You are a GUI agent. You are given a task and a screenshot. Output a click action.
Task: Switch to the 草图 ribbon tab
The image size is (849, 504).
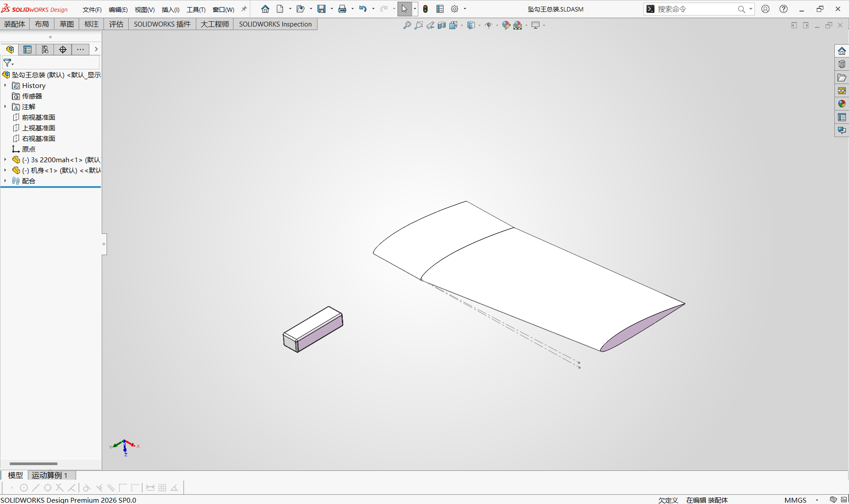pos(67,24)
